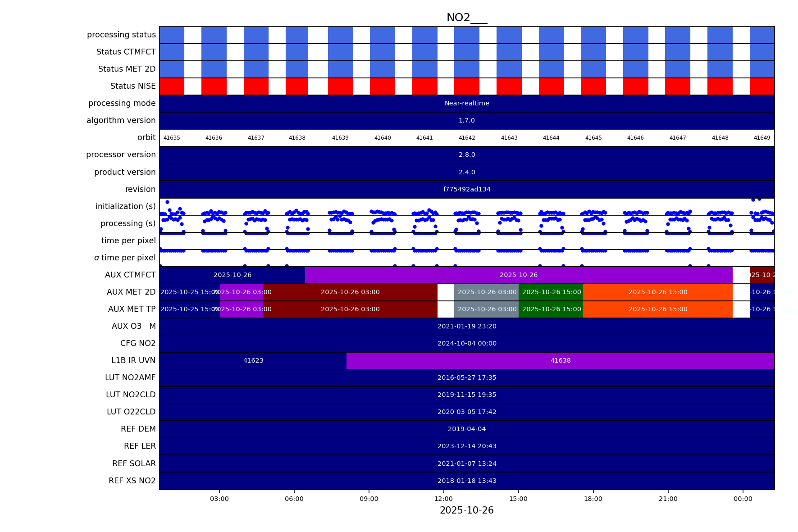Select the 03:00 time axis tick label
The image size is (798, 532).
219,499
